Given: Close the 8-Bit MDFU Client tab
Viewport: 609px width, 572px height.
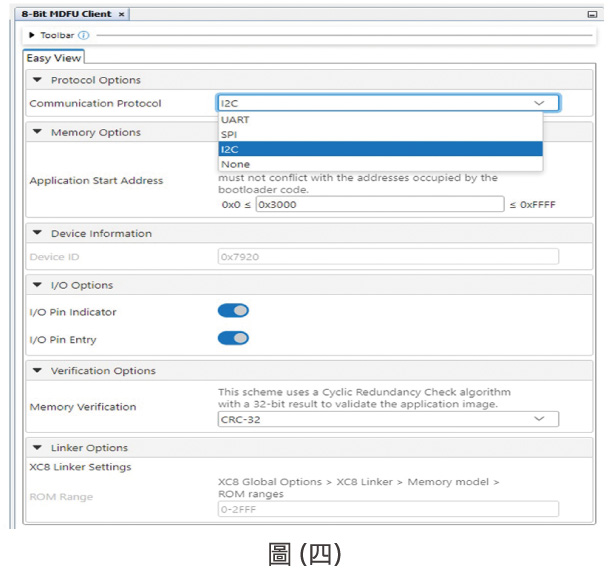Looking at the screenshot, I should point(122,15).
